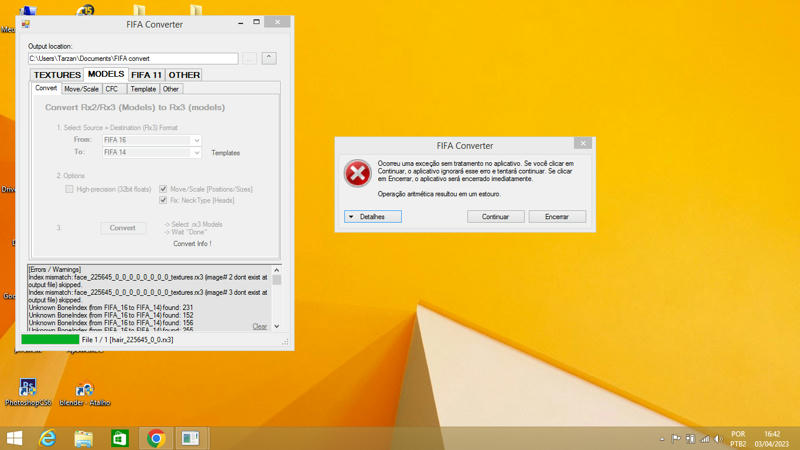
Task: Click the Convert button
Action: (122, 228)
